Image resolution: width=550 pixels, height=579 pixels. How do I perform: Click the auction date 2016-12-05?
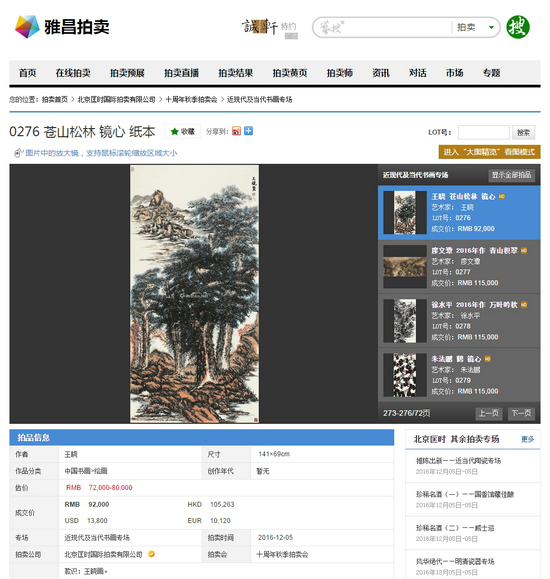pyautogui.click(x=275, y=537)
